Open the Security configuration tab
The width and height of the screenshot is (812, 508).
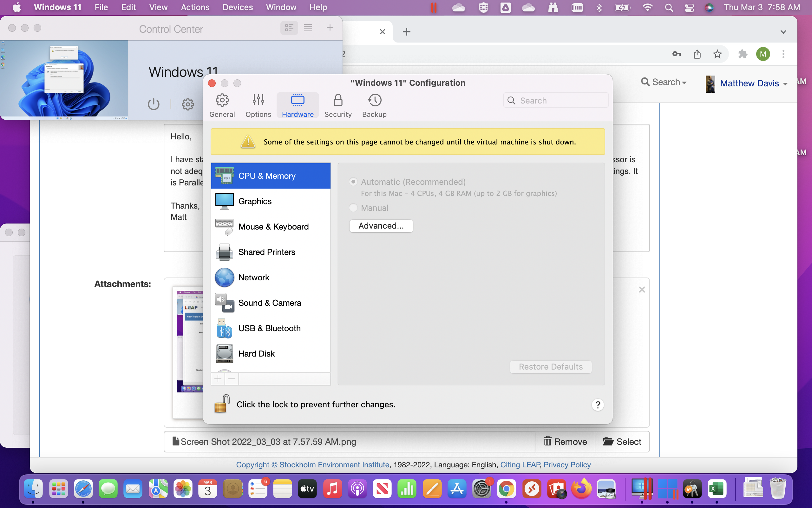(338, 105)
